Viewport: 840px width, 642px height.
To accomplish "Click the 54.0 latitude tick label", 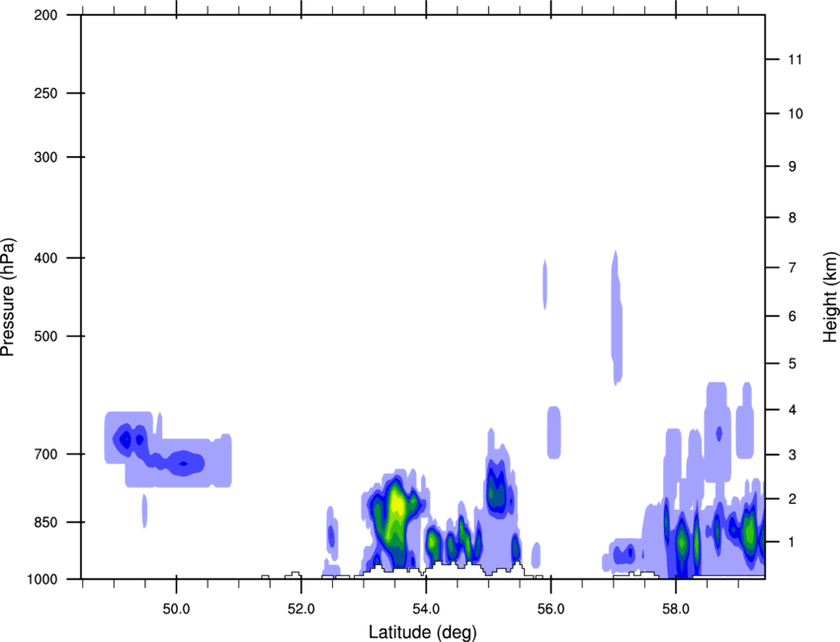I will coord(426,609).
